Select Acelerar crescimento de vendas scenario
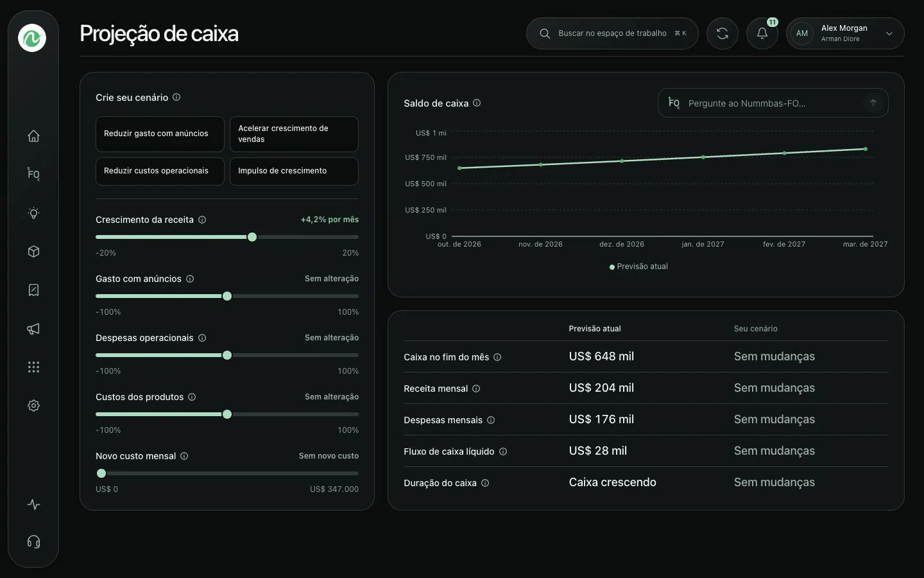Image resolution: width=924 pixels, height=578 pixels. (x=294, y=134)
